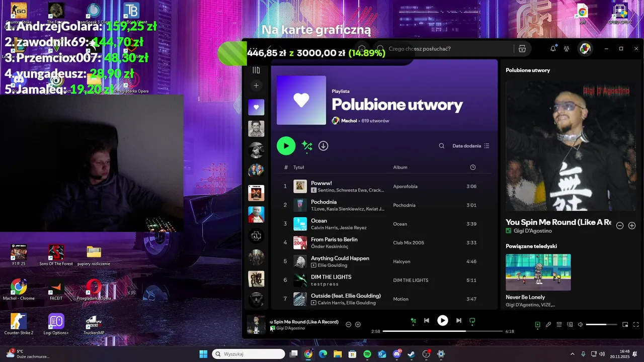Open Machol profile link under playlist title

(x=349, y=121)
